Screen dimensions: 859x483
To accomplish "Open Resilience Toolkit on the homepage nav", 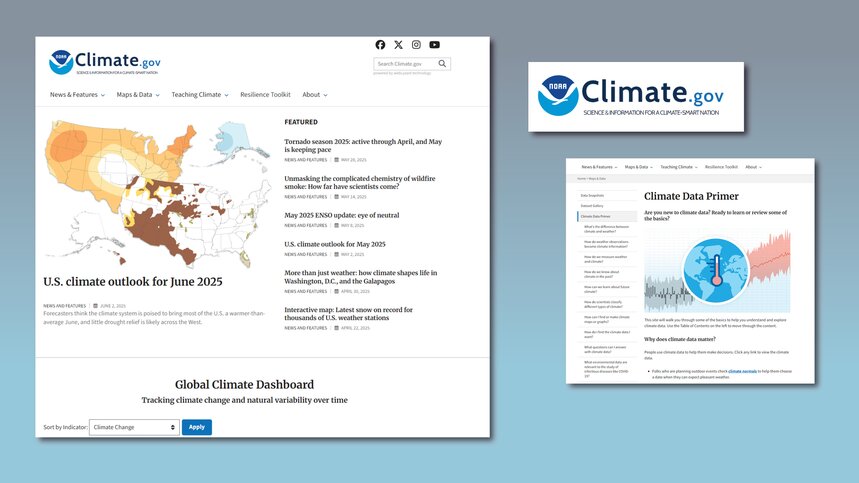I will [x=265, y=95].
